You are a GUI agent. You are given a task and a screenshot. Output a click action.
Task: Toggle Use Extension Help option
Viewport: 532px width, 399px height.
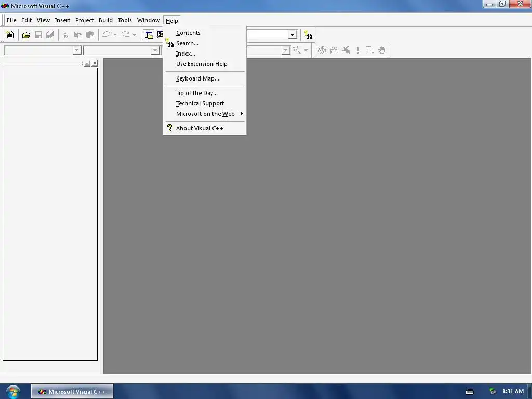coord(205,64)
